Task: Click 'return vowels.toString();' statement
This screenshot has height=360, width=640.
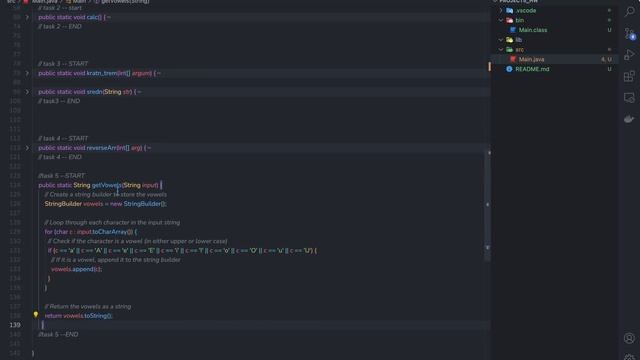Action: click(x=78, y=316)
